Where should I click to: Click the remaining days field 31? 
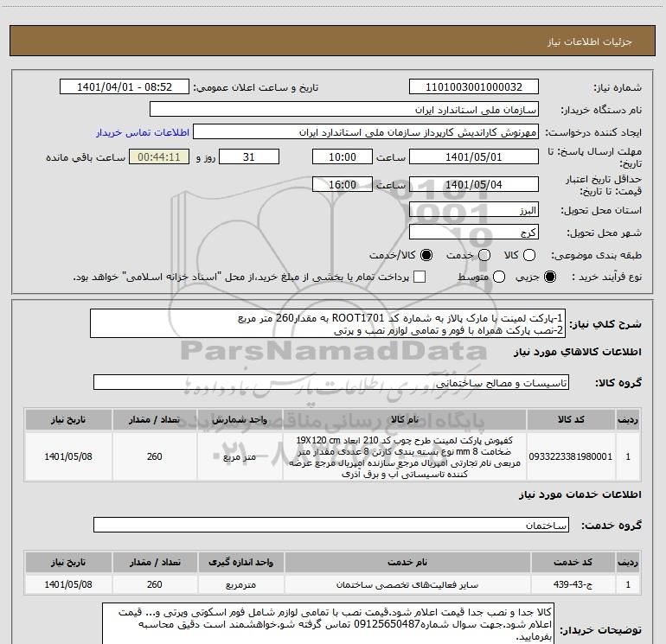[249, 157]
